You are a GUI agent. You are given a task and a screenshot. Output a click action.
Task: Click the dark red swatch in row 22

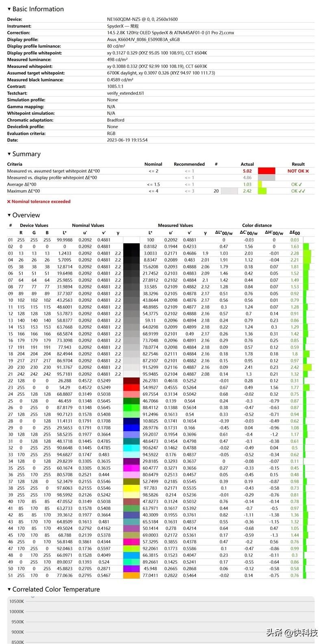(131, 381)
